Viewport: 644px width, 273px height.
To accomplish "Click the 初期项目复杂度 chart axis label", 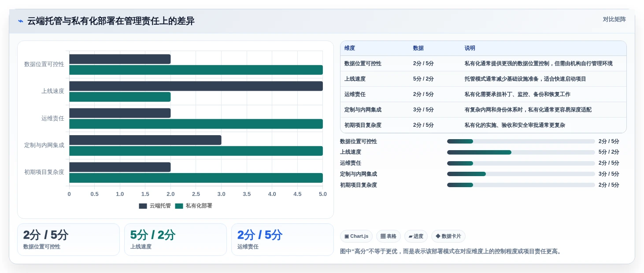I will click(44, 172).
